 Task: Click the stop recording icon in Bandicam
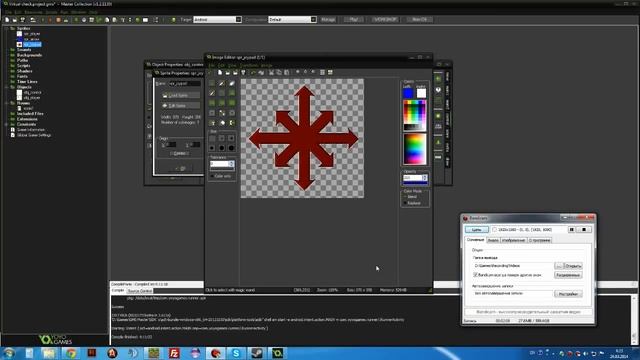tap(584, 230)
